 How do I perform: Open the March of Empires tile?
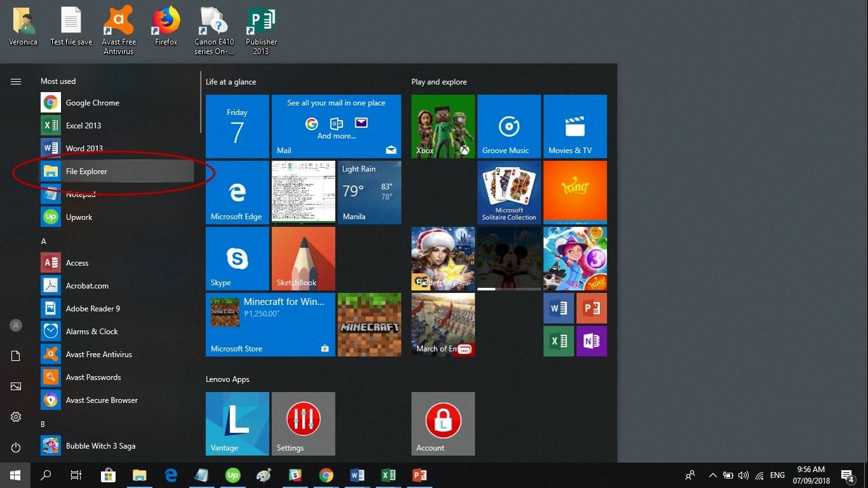click(443, 325)
